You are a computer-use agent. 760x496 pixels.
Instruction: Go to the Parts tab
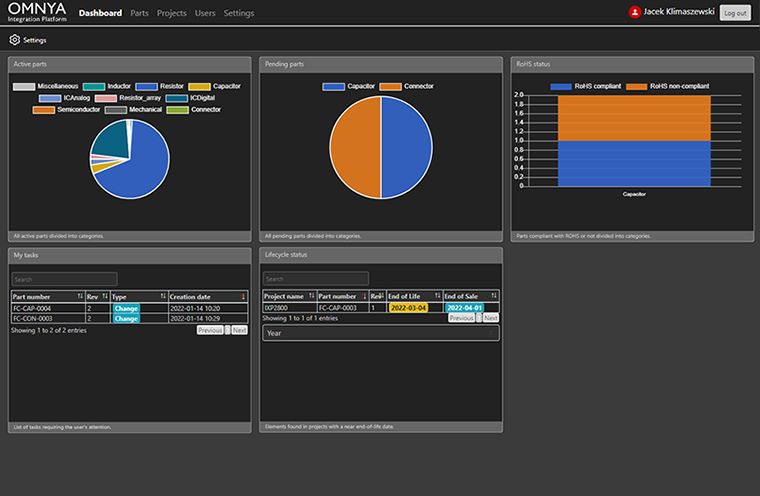(x=140, y=13)
